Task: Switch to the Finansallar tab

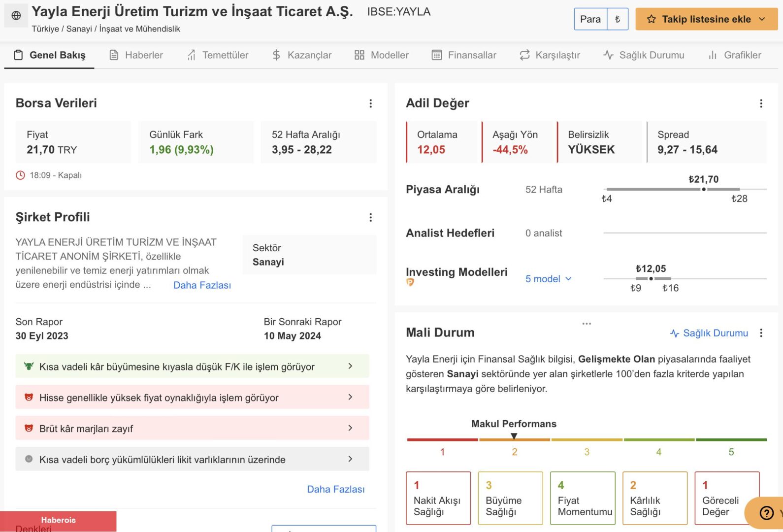Action: (x=464, y=55)
